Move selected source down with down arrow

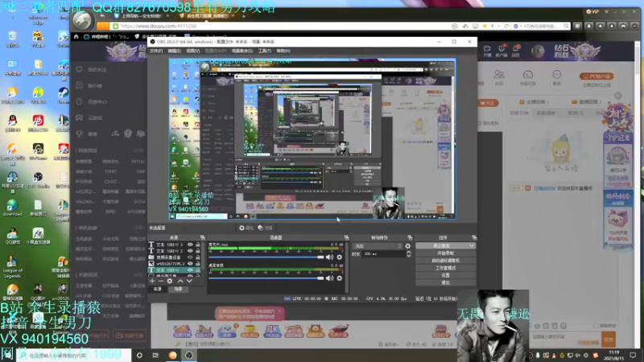(x=189, y=281)
